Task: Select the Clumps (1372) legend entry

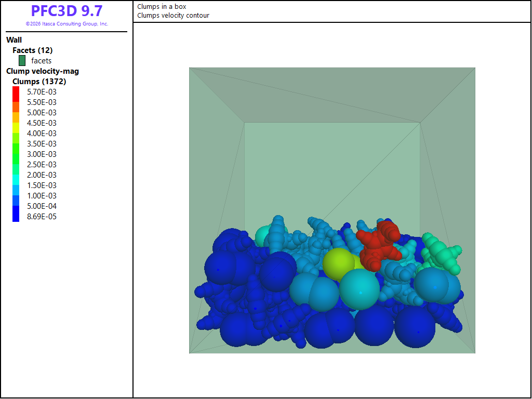Action: point(39,82)
